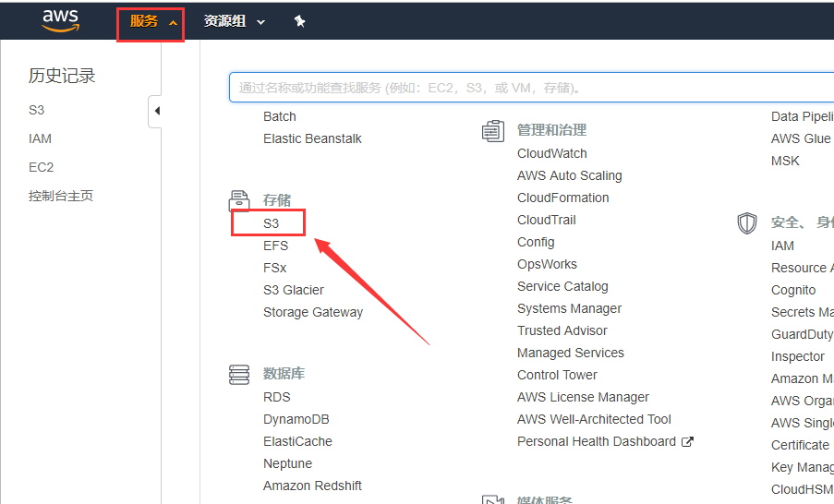Open CloudWatch service
The width and height of the screenshot is (834, 504).
pyautogui.click(x=552, y=153)
